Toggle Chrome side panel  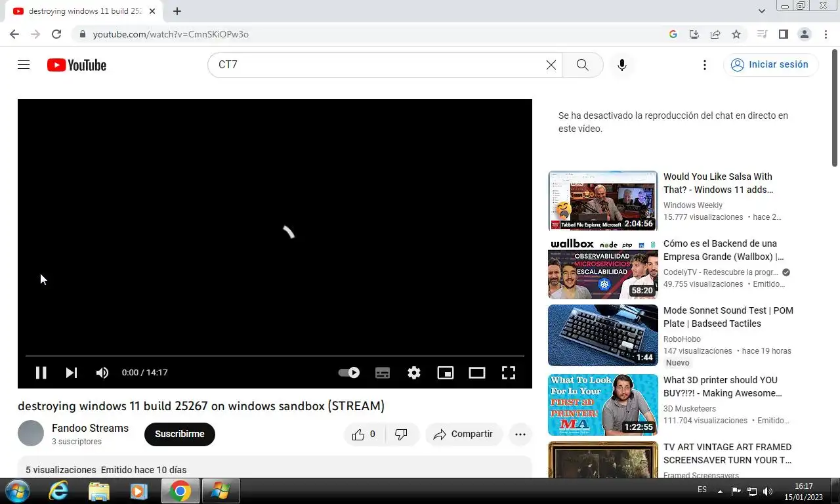pos(783,34)
